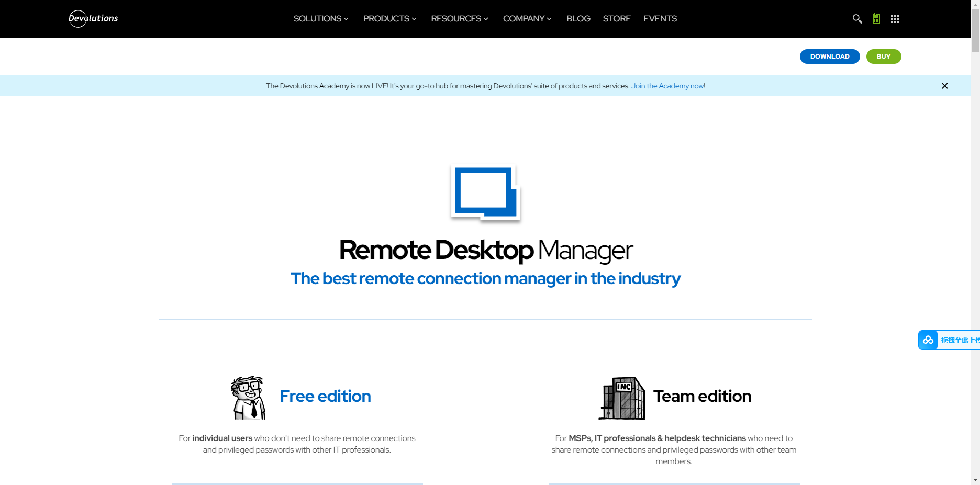Click the Remote Desktop Manager product icon
The image size is (980, 485).
pyautogui.click(x=486, y=193)
